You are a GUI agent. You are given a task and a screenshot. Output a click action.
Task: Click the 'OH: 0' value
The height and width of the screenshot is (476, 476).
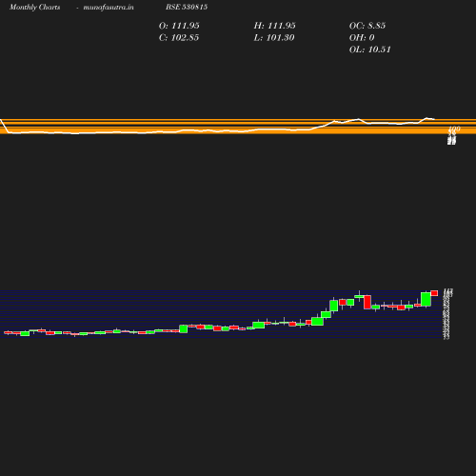click(362, 37)
